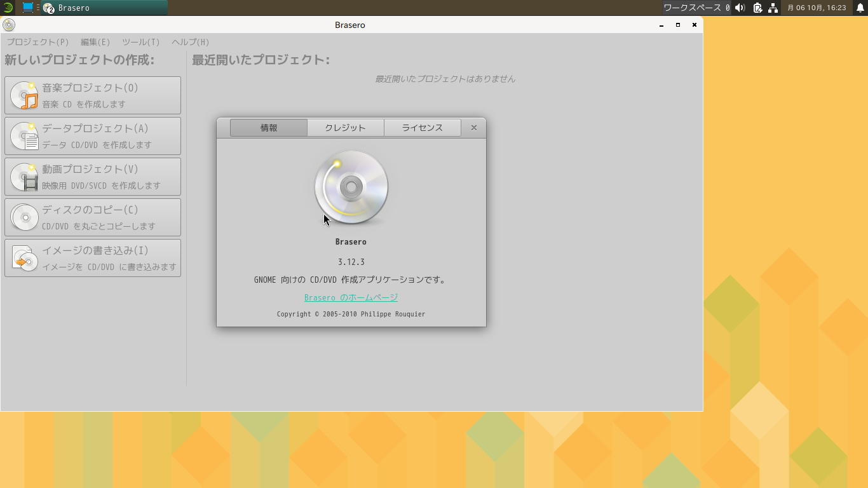The image size is (868, 488).
Task: Maximize the Brasero window
Action: coord(678,25)
